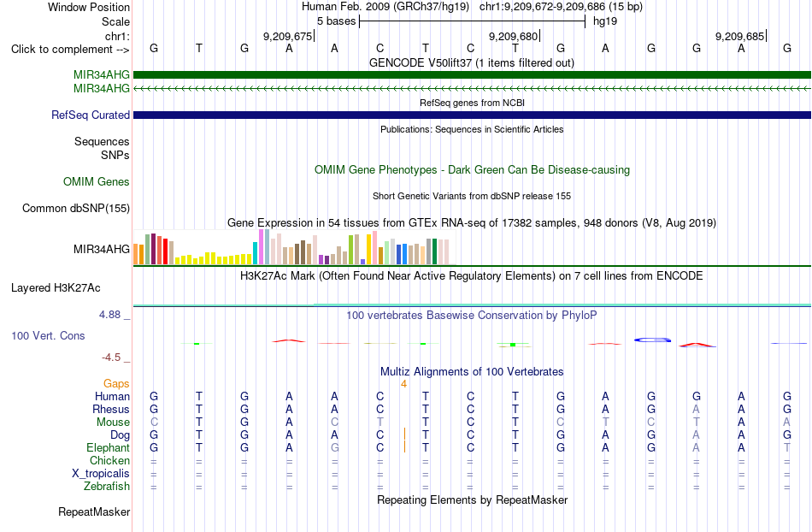Click the 100 Vert. Cons label
Screen dimensions: 812x532
coord(48,335)
